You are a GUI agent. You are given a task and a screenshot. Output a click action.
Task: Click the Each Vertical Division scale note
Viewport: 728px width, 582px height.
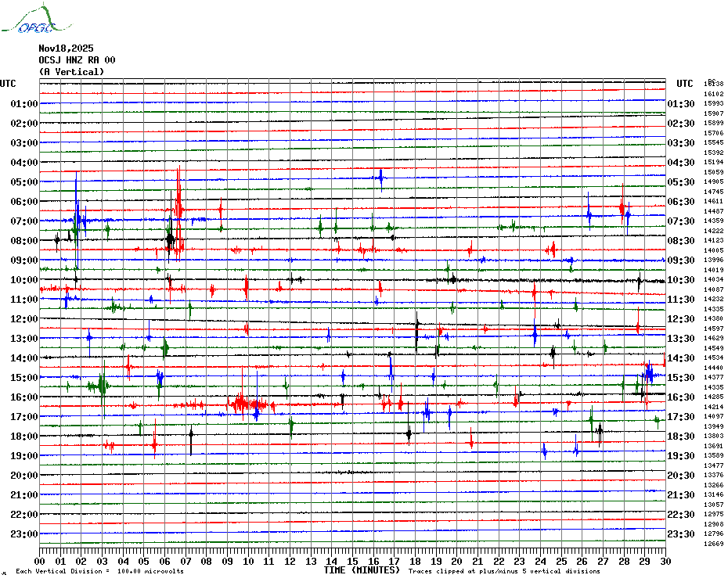99,571
